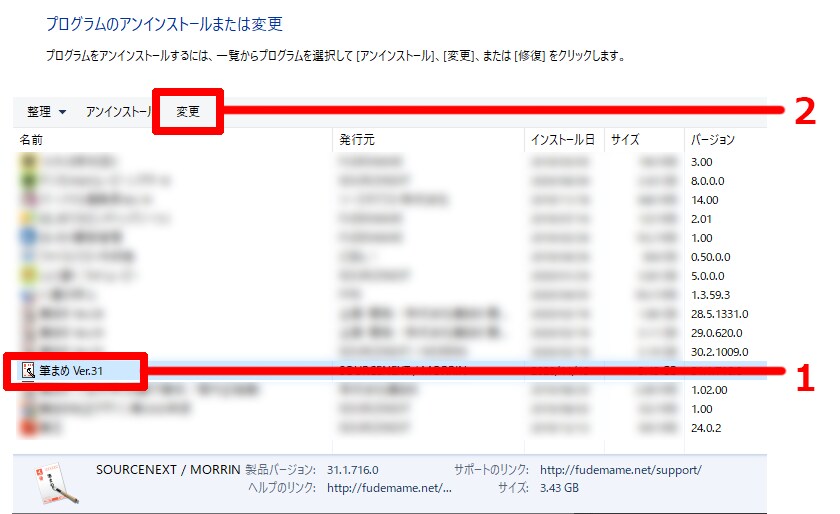Sort list by サイズ column header
This screenshot has height=514, width=840.
[644, 140]
